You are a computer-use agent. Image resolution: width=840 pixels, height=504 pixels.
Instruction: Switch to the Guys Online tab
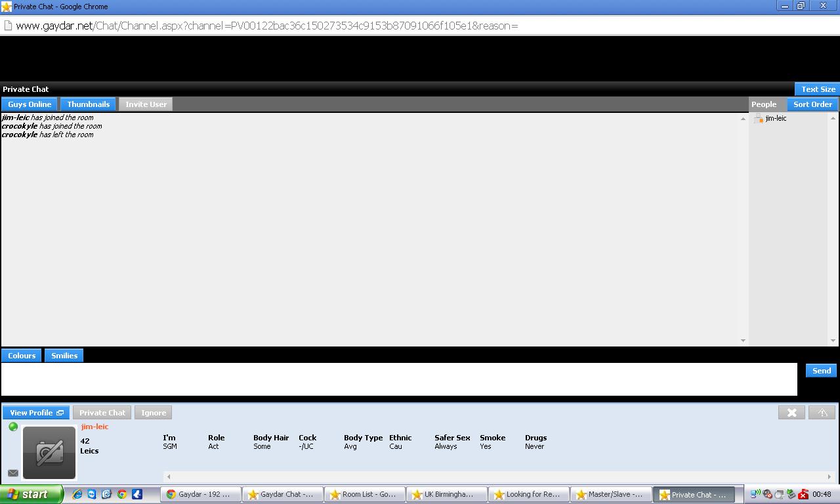(x=30, y=104)
